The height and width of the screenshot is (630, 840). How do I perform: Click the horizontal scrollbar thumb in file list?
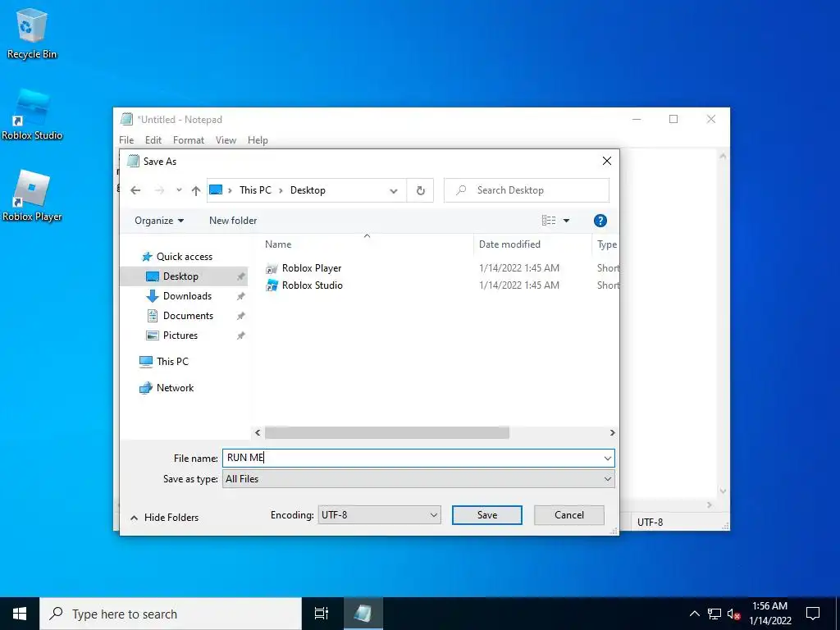[387, 433]
